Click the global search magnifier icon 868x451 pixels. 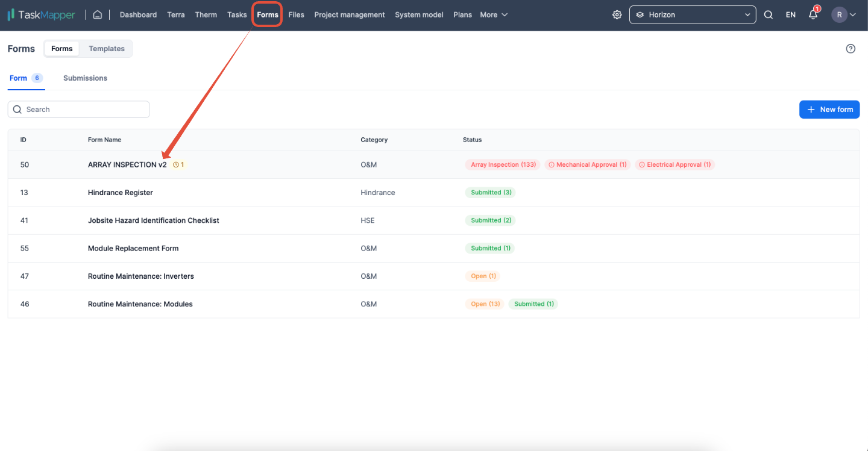(x=769, y=15)
